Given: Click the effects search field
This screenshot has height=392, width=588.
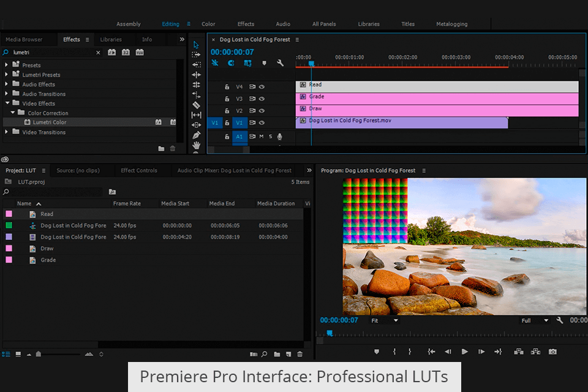Looking at the screenshot, I should pos(53,53).
